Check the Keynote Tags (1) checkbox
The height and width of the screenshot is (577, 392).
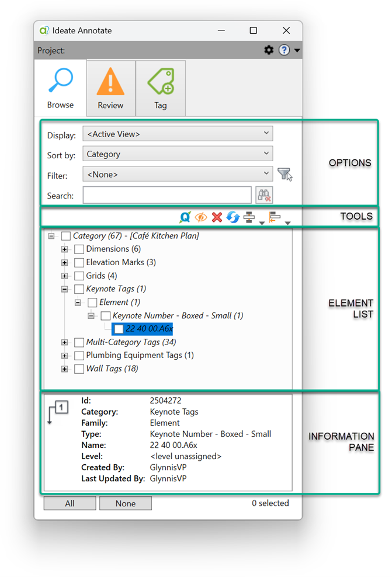pyautogui.click(x=79, y=289)
